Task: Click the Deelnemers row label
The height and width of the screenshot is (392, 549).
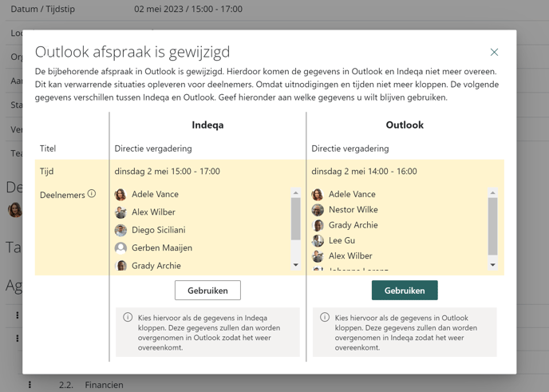Action: (x=62, y=195)
